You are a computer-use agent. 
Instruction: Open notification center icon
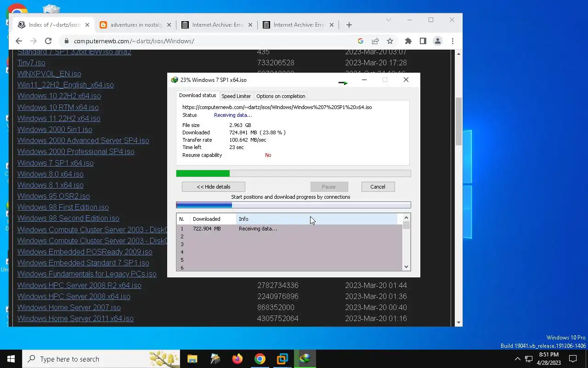pyautogui.click(x=573, y=359)
